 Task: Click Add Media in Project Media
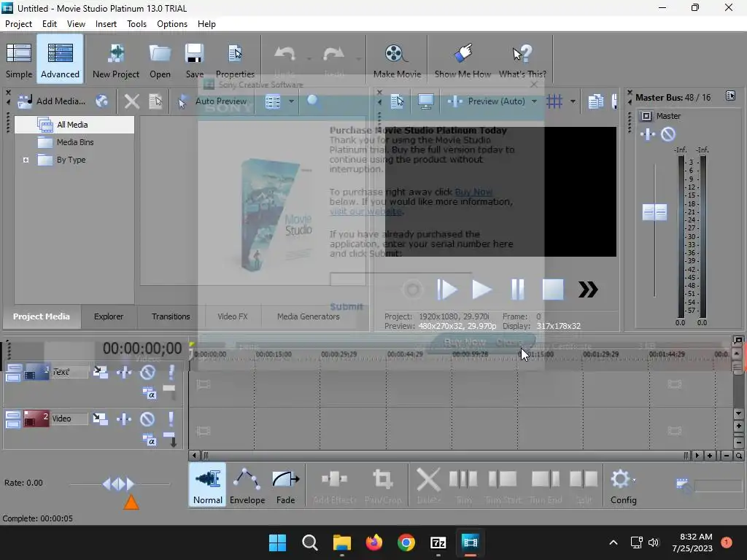coord(52,101)
